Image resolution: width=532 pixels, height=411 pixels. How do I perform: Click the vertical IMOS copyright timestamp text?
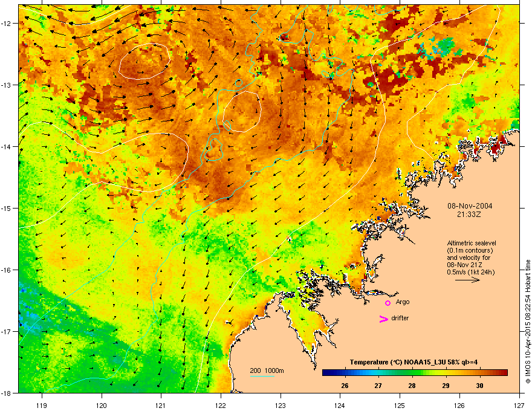528,322
